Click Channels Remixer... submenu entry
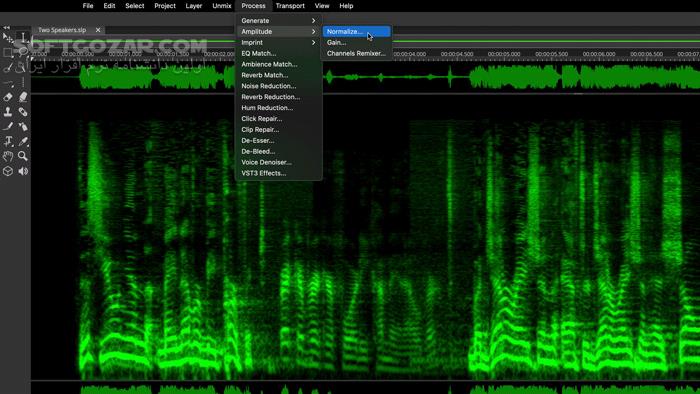 [x=357, y=53]
